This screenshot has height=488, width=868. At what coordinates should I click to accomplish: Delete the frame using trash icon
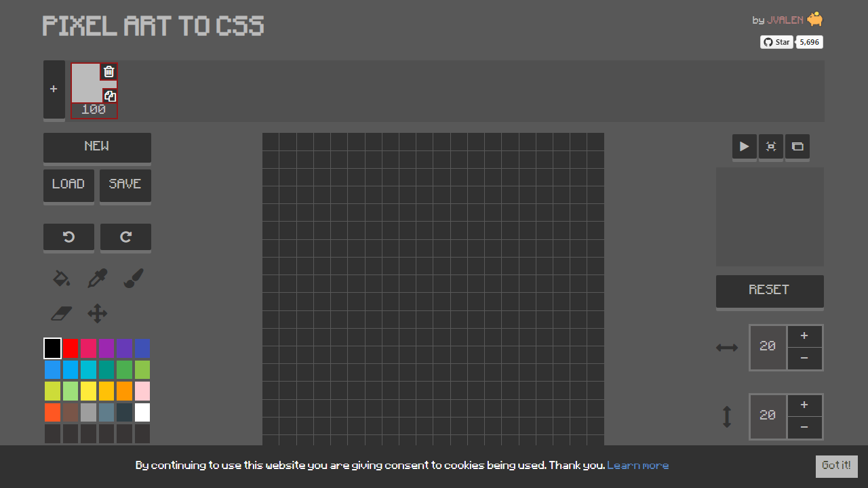[109, 72]
